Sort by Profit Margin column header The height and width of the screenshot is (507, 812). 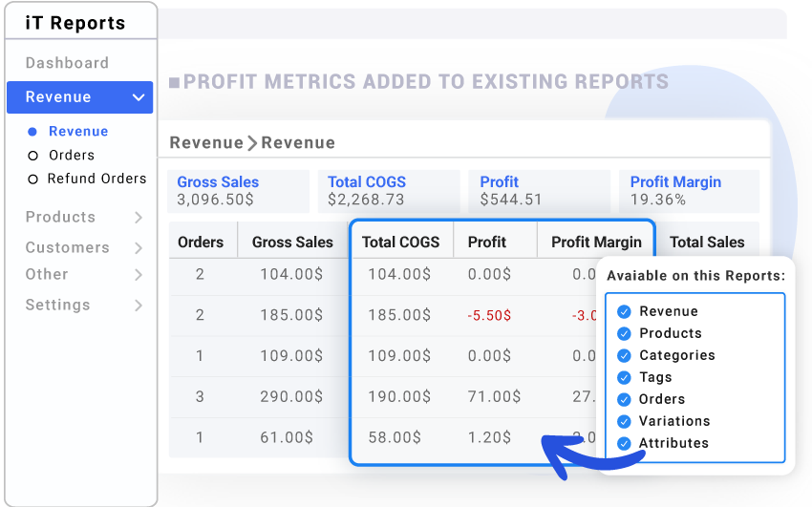(596, 243)
